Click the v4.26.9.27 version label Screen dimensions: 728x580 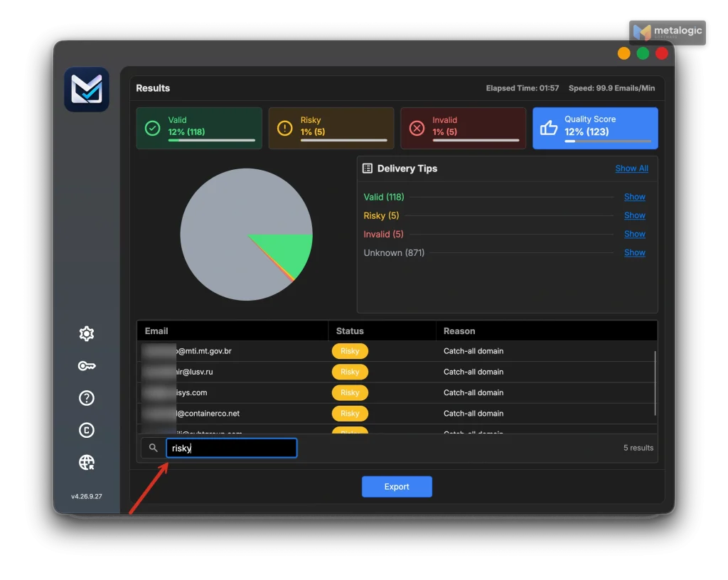tap(86, 496)
